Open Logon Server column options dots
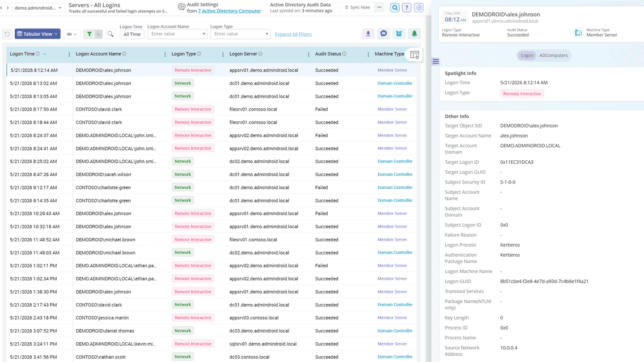This screenshot has width=644, height=362. click(309, 54)
